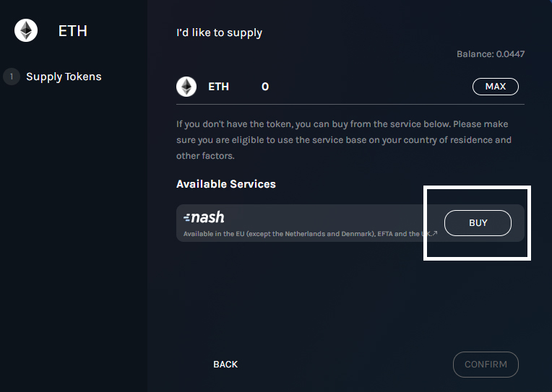Click the MAX button
The height and width of the screenshot is (392, 552).
coord(496,87)
